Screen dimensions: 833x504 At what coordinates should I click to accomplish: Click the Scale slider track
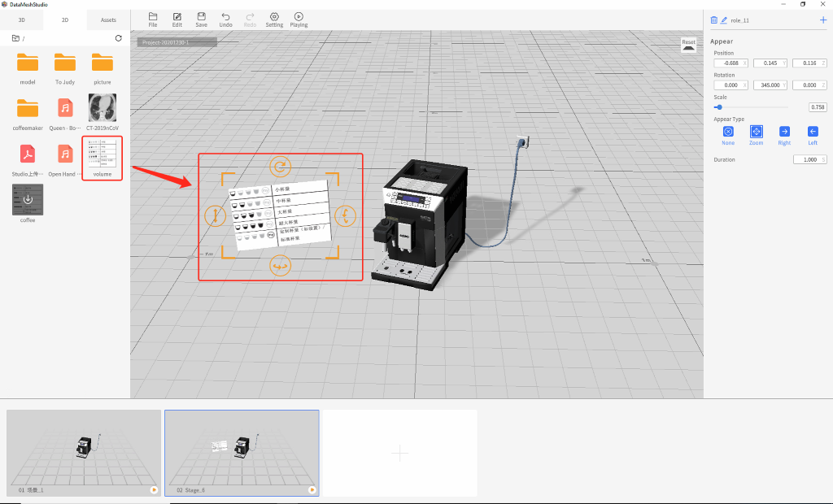pyautogui.click(x=751, y=107)
